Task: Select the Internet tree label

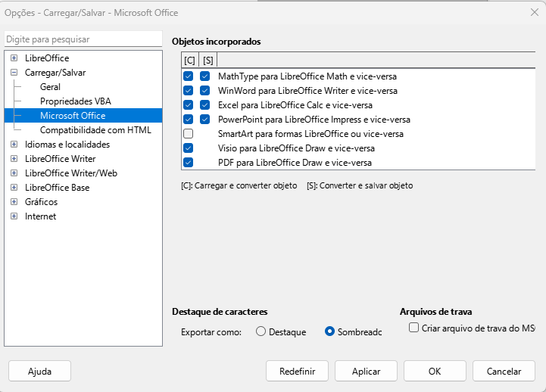Action: pyautogui.click(x=40, y=216)
